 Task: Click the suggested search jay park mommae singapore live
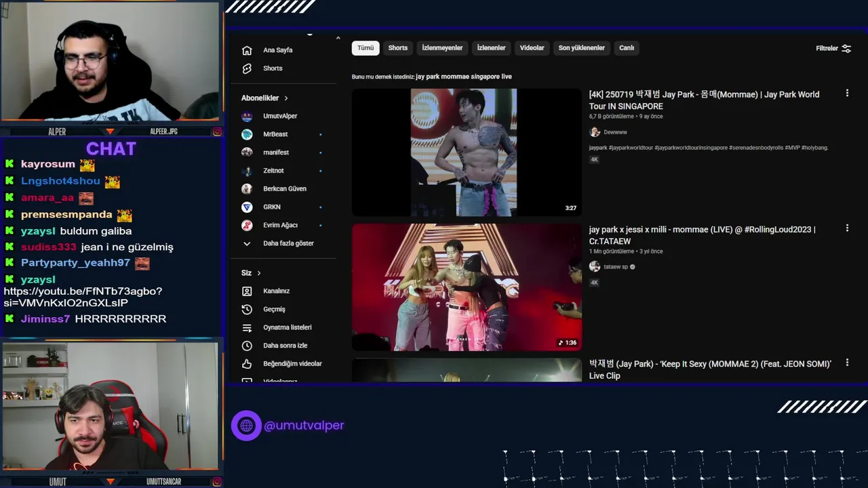pos(464,77)
